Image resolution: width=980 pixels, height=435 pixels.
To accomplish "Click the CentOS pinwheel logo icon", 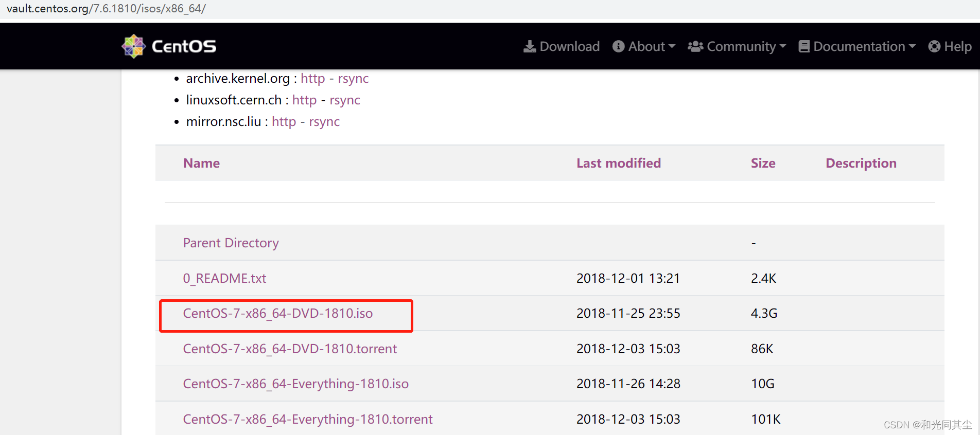I will pyautogui.click(x=134, y=46).
